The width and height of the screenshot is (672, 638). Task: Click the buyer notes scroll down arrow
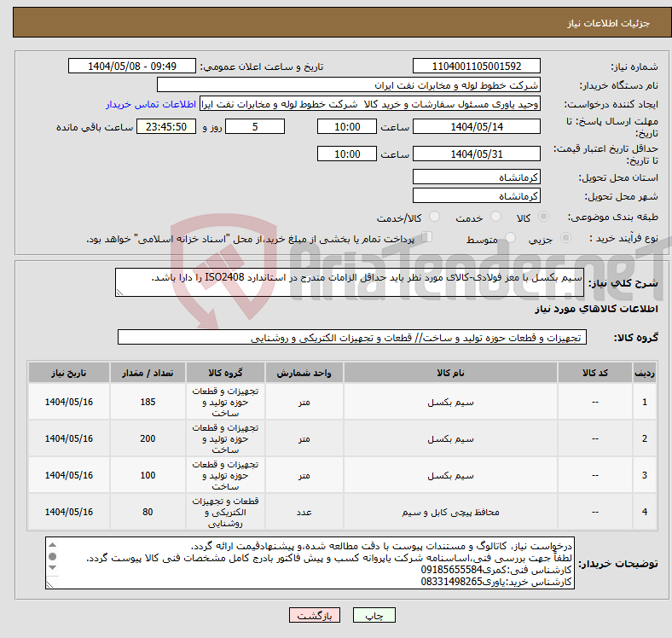click(52, 568)
